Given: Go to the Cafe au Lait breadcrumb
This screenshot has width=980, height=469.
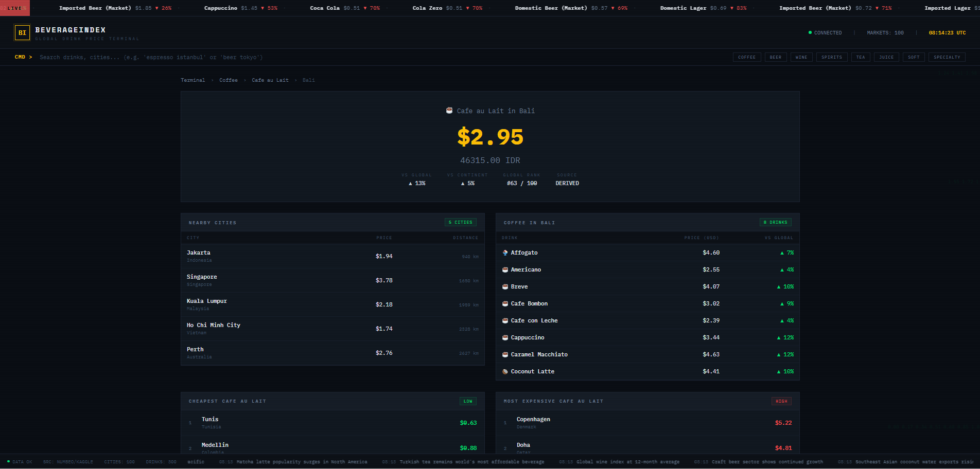Looking at the screenshot, I should (x=270, y=80).
